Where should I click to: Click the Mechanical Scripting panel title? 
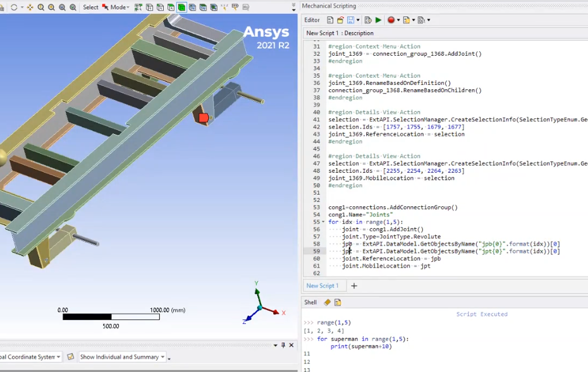[x=329, y=6]
